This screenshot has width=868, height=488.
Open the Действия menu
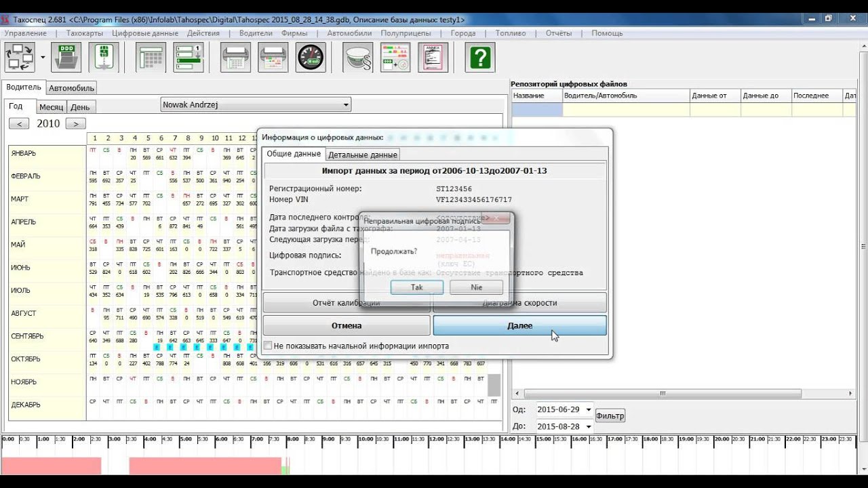click(x=203, y=33)
